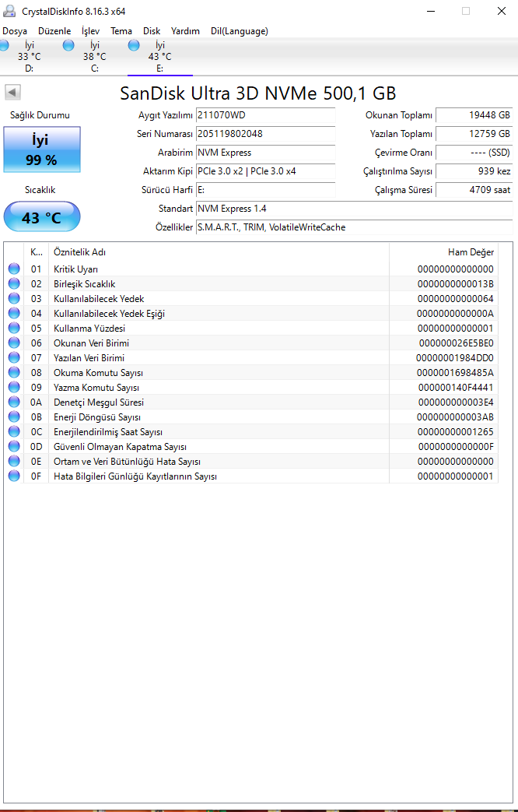
Task: Open the Dil(Language) menu
Action: click(239, 31)
